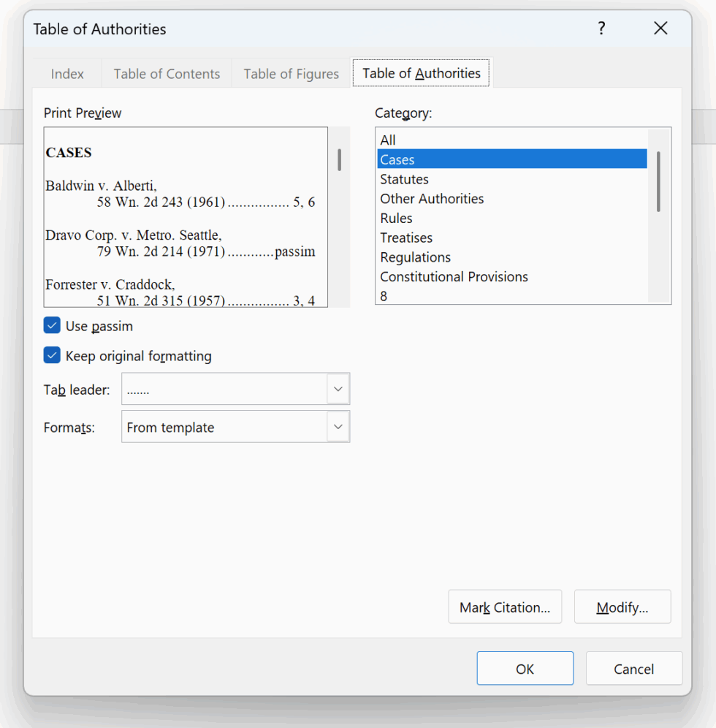Screen dimensions: 716x728
Task: Select the Table of Authorities tab
Action: click(x=421, y=73)
